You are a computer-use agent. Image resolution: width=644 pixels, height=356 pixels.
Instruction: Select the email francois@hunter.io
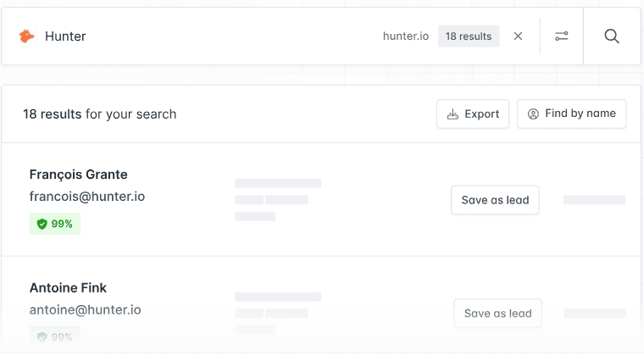pos(87,197)
